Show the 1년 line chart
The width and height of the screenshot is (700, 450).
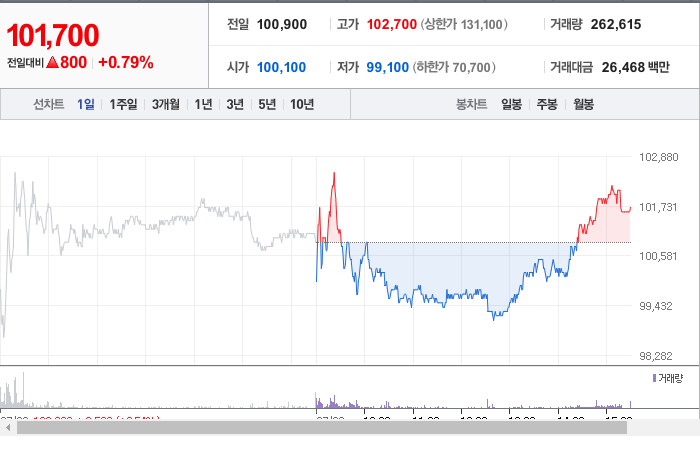pos(203,104)
